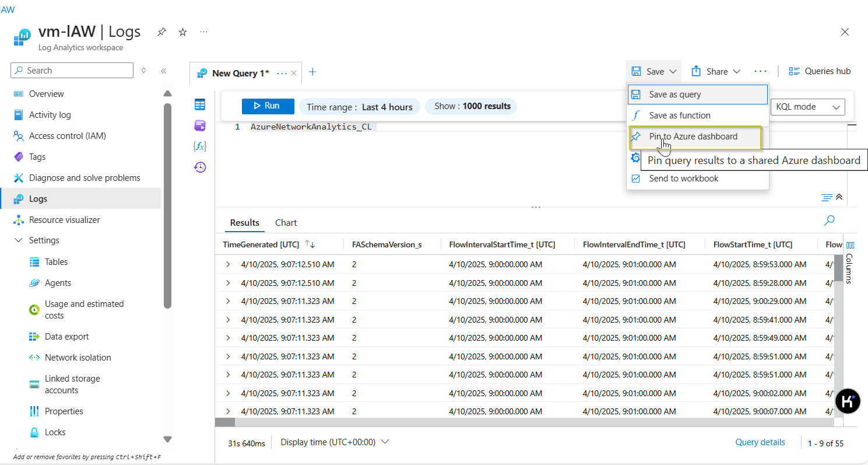This screenshot has width=868, height=465.
Task: Open the query history clock icon
Action: pyautogui.click(x=200, y=167)
